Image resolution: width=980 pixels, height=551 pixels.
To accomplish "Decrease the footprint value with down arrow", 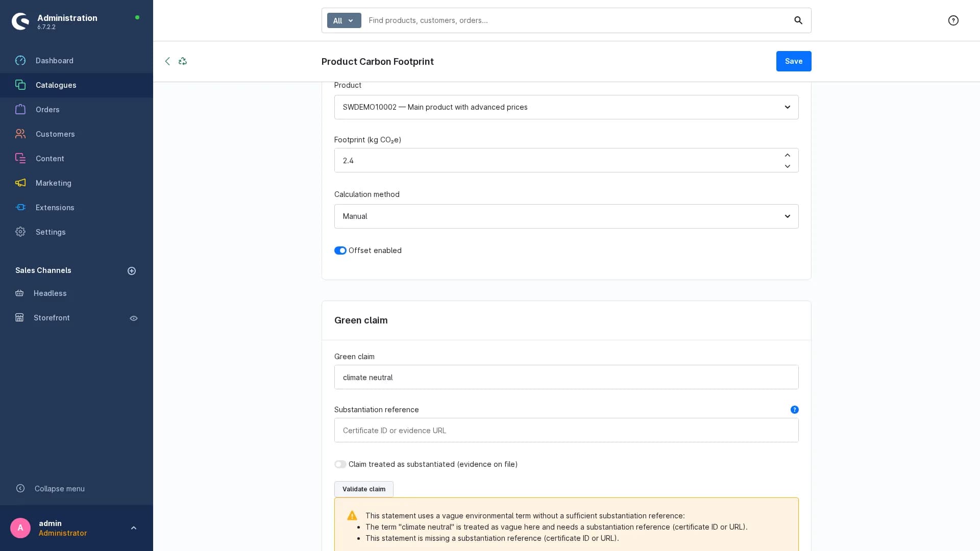I will pos(788,166).
